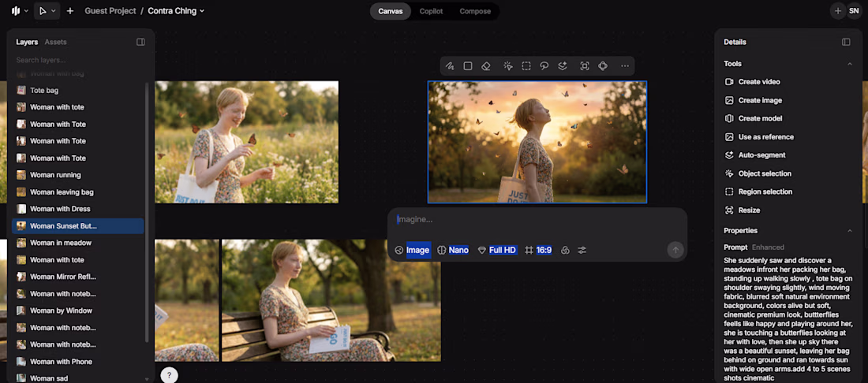The height and width of the screenshot is (383, 868).
Task: Open the help question mark button
Action: [169, 375]
